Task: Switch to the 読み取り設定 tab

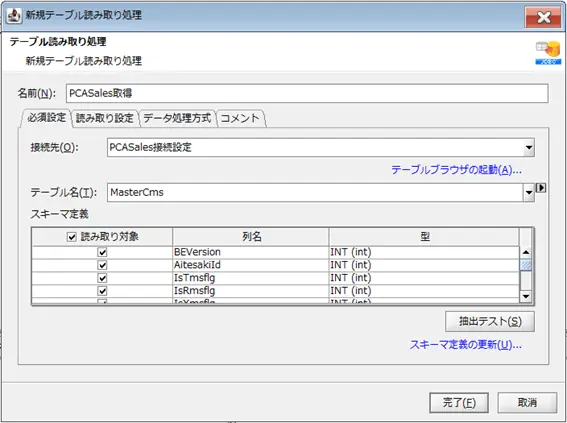Action: click(105, 118)
